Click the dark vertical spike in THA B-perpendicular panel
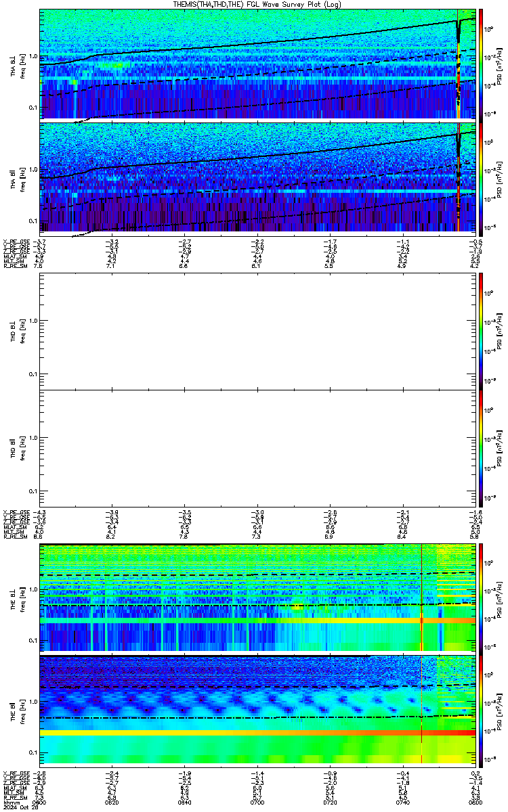Image resolution: width=508 pixels, height=812 pixels. click(459, 64)
